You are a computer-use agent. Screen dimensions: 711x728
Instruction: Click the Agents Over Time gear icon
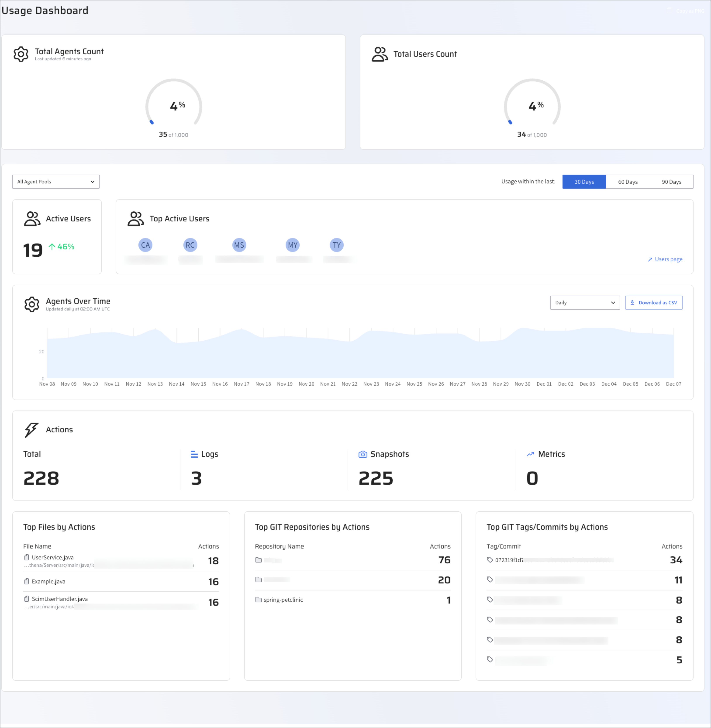[x=32, y=304]
